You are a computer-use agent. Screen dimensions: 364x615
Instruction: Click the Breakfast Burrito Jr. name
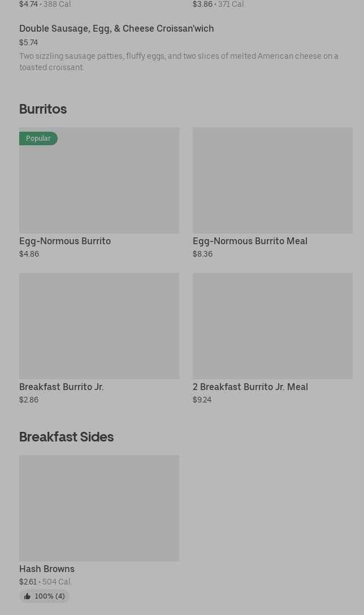click(x=62, y=387)
